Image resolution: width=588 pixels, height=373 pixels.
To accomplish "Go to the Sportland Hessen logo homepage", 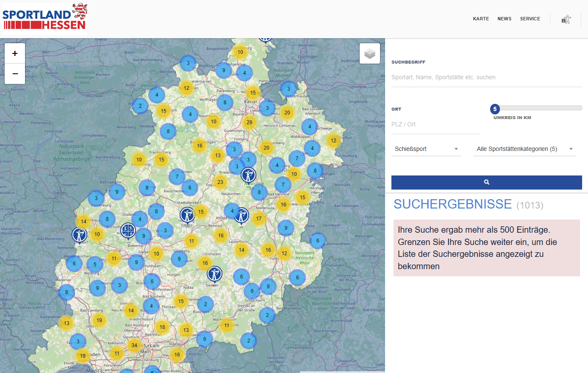I will click(x=44, y=19).
